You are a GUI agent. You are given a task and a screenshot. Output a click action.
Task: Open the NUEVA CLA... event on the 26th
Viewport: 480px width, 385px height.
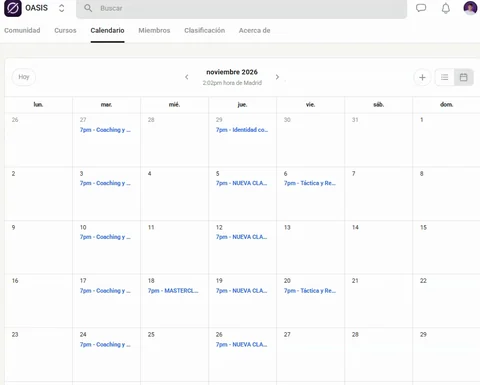click(242, 345)
